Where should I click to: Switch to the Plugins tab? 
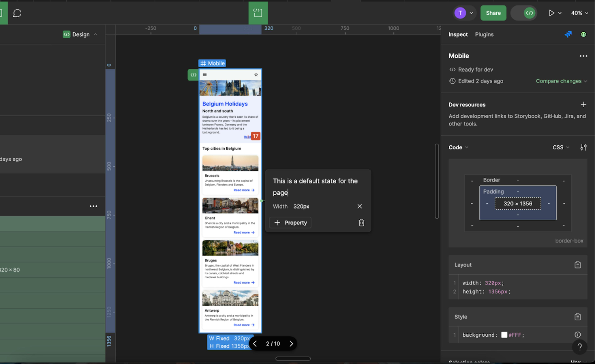coord(484,34)
